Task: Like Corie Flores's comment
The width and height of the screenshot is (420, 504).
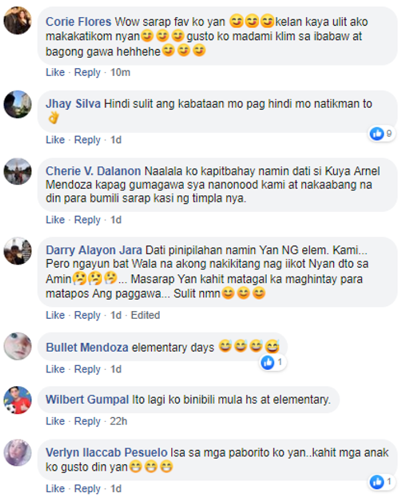Action: coord(55,72)
